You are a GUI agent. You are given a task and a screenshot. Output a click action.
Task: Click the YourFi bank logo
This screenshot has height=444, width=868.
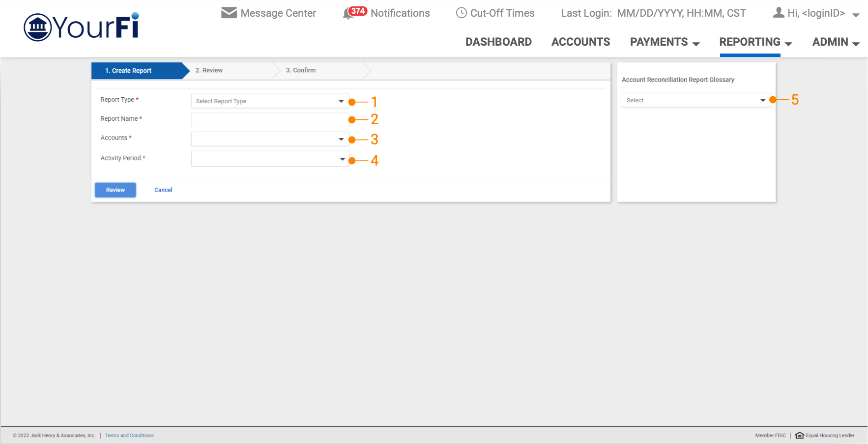click(x=82, y=27)
